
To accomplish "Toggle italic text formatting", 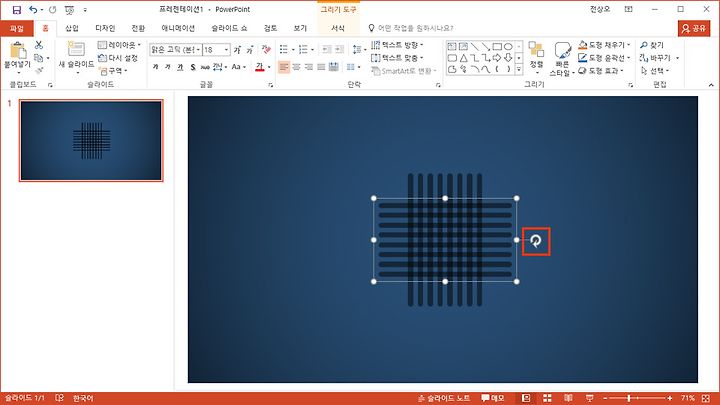I will 168,67.
